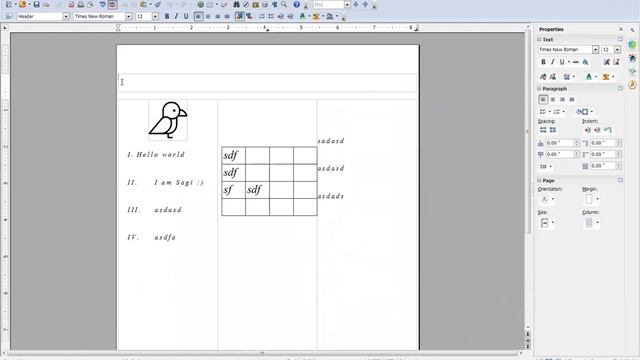The image size is (640, 360).
Task: Click the sidebar Highlighting Color icon
Action: (606, 77)
